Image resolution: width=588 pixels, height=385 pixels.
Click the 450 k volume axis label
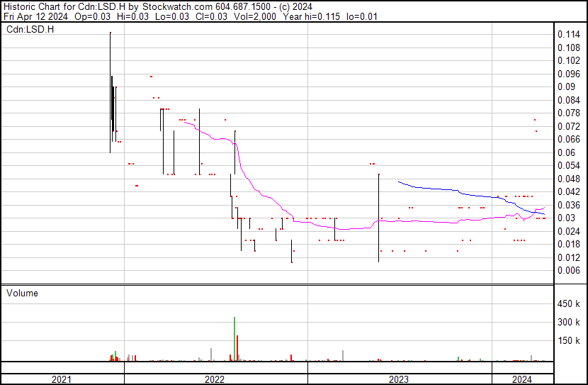(x=569, y=303)
